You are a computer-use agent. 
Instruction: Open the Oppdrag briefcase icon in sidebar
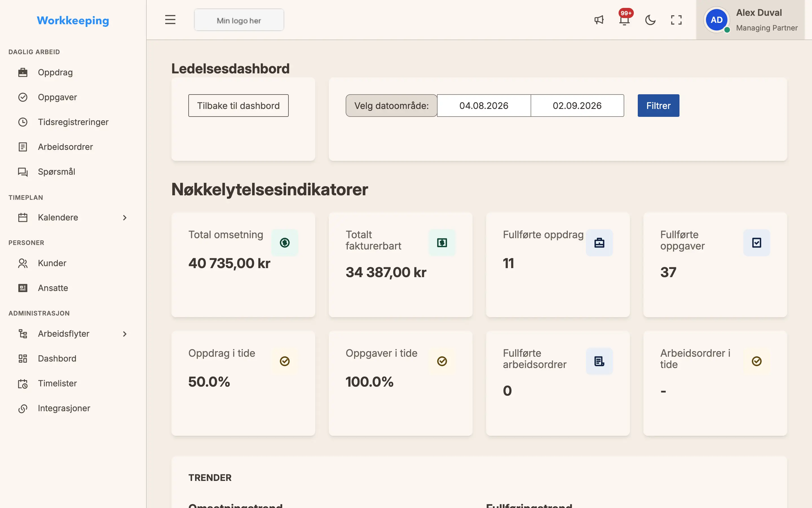tap(23, 72)
